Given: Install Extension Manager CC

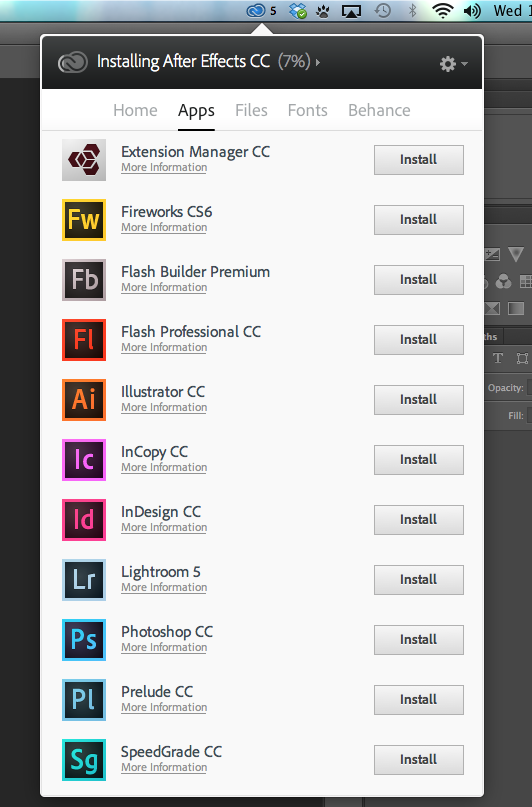Looking at the screenshot, I should (419, 160).
